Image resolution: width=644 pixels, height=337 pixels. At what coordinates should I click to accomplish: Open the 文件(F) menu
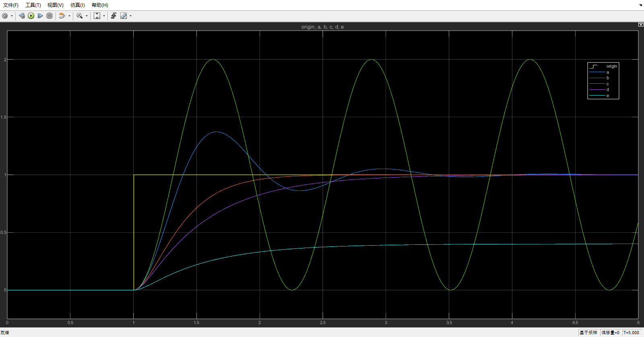[x=11, y=5]
